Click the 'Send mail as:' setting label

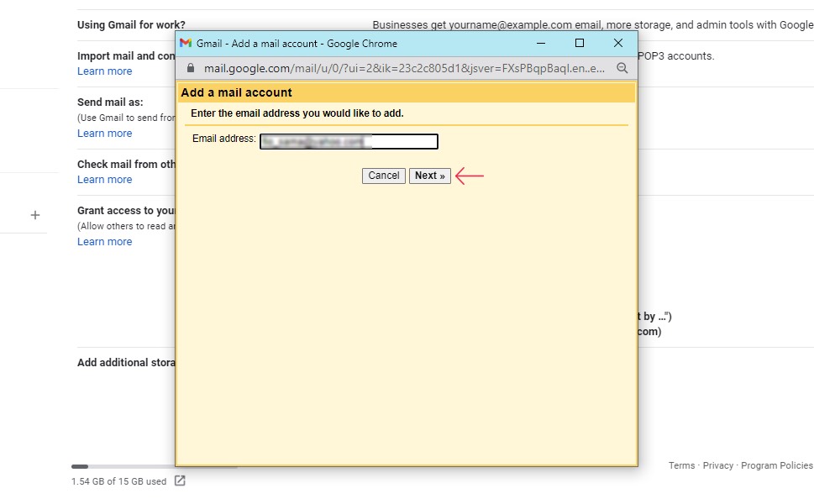pos(110,102)
